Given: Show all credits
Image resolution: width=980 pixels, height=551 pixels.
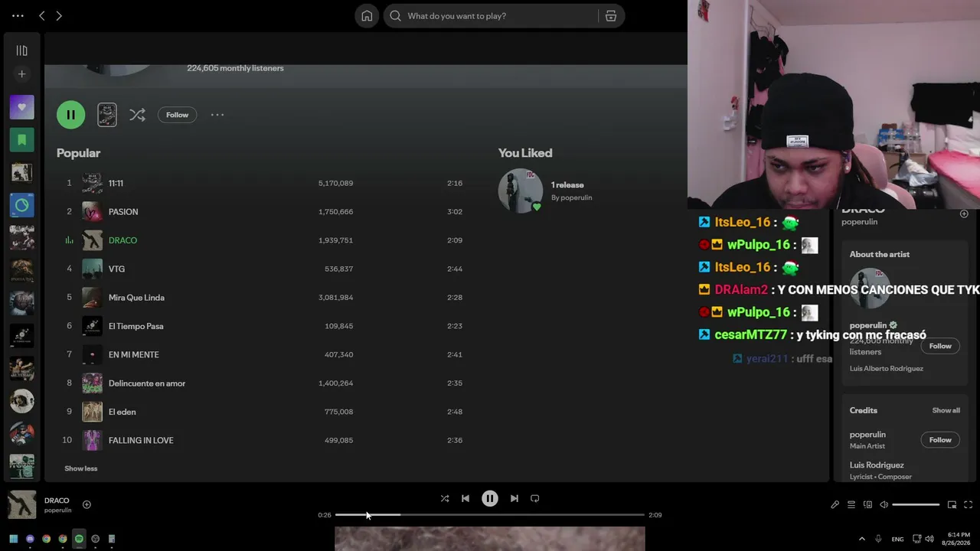Looking at the screenshot, I should 946,410.
